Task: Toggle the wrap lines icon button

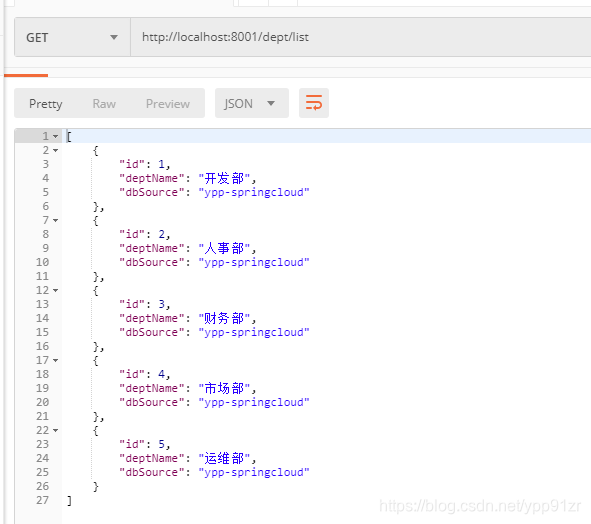Action: coord(314,103)
